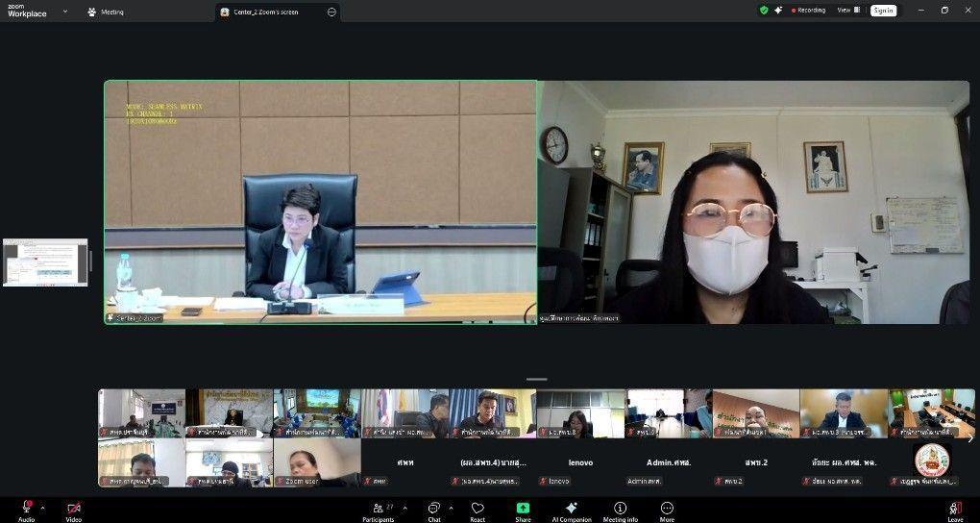Click the Sign in button
This screenshot has width=980, height=523.
[883, 11]
